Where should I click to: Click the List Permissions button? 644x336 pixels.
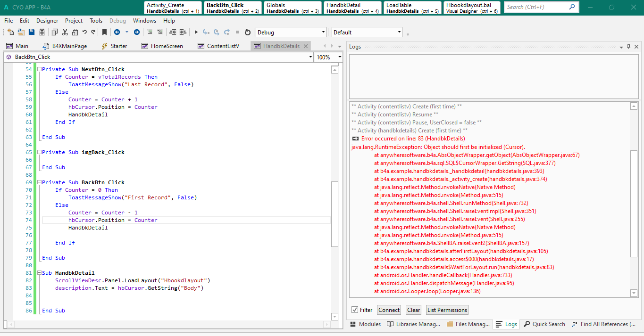point(447,310)
